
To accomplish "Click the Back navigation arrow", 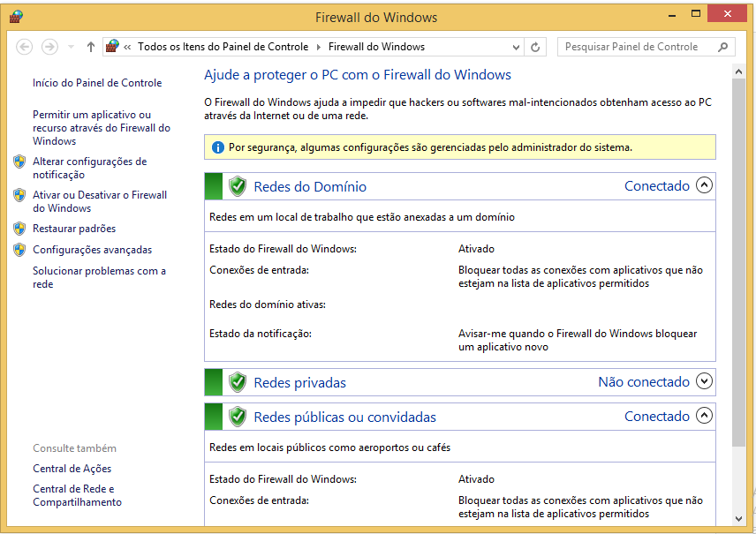I will pos(24,47).
